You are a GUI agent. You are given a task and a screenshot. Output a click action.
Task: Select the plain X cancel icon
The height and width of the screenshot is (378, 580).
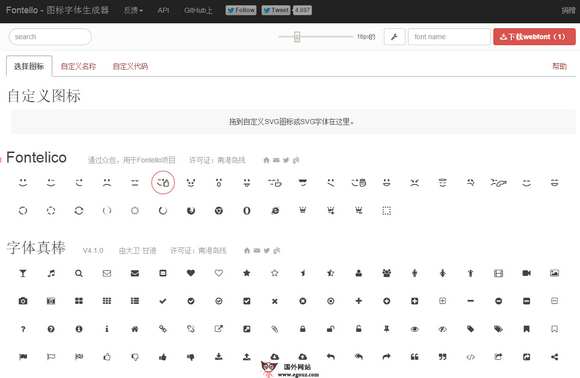(275, 301)
